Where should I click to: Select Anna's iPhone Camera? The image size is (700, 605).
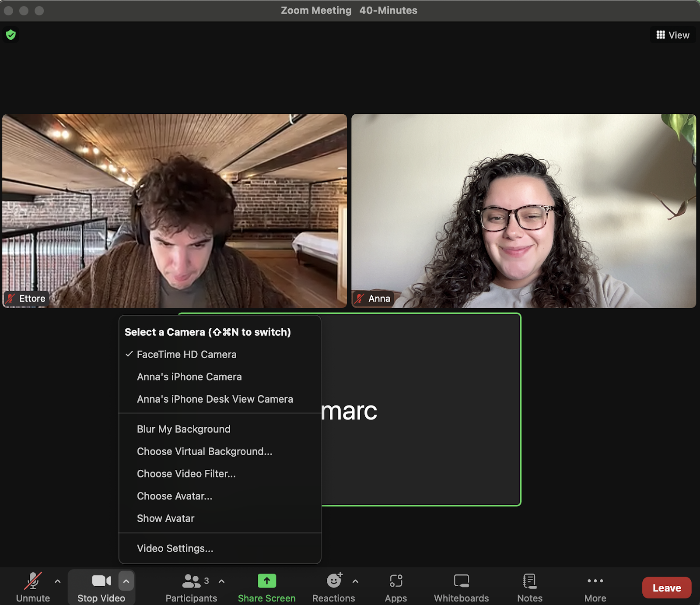(189, 376)
